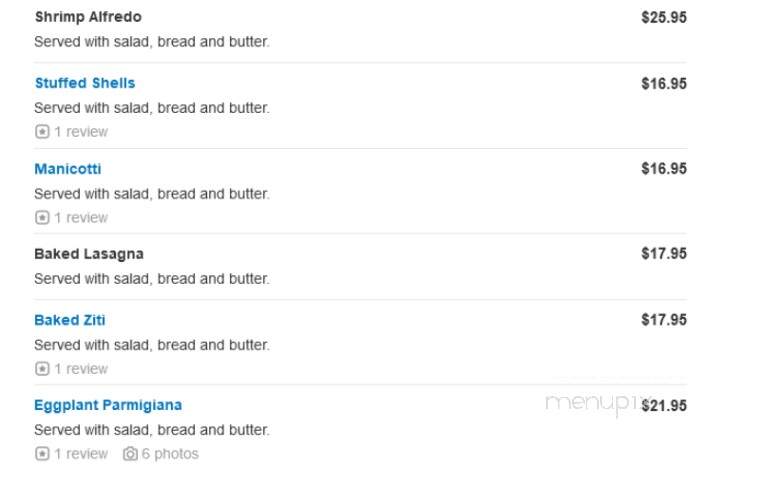The width and height of the screenshot is (778, 485).
Task: View the 6 photos of Eggplant Parmigiana
Action: [170, 454]
